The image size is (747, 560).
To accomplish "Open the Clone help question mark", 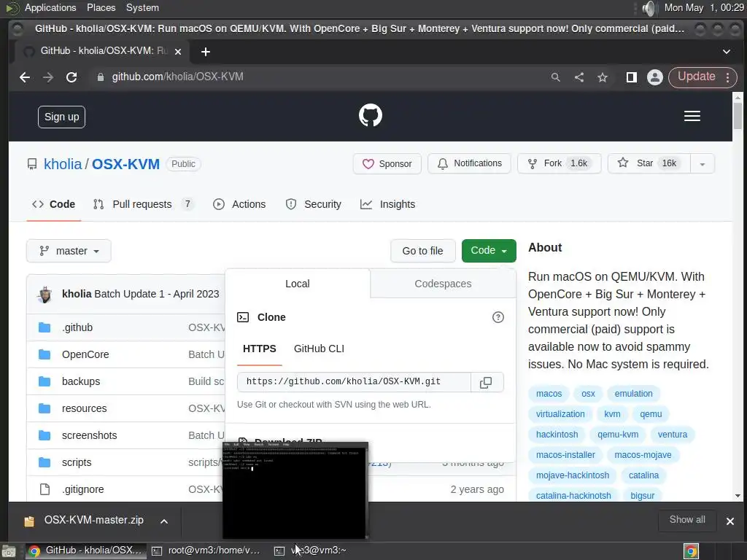I will (x=498, y=317).
